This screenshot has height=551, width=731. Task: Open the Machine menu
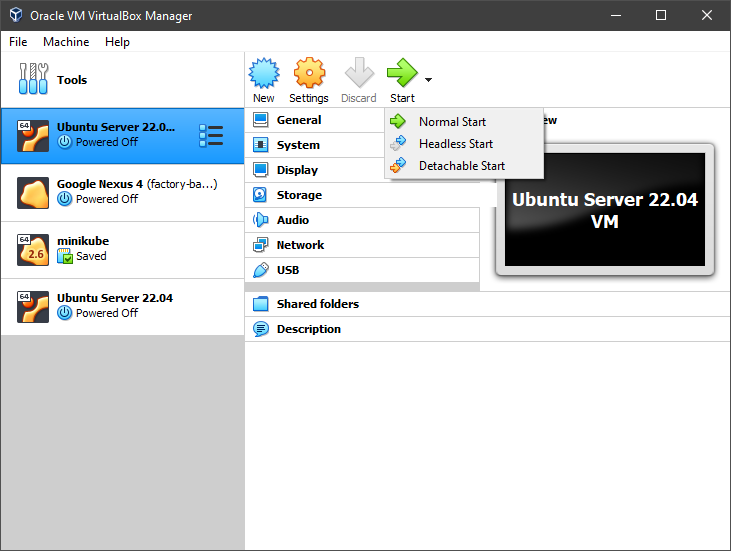(66, 42)
